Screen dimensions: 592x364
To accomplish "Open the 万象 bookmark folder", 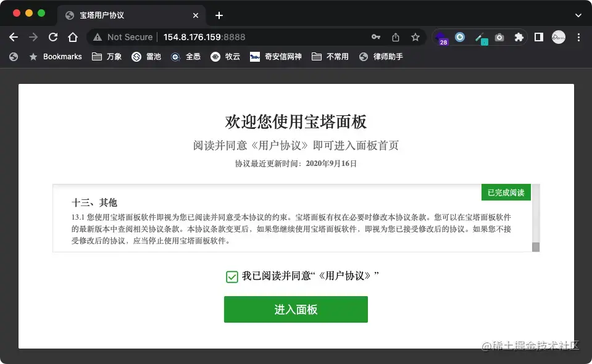I will (x=107, y=57).
